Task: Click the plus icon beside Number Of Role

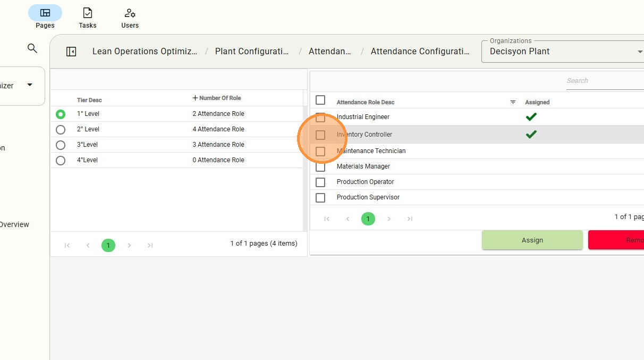Action: click(x=195, y=98)
